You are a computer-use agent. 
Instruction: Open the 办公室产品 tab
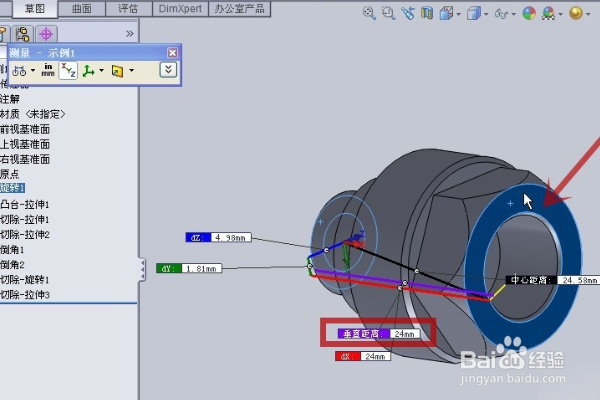point(239,8)
